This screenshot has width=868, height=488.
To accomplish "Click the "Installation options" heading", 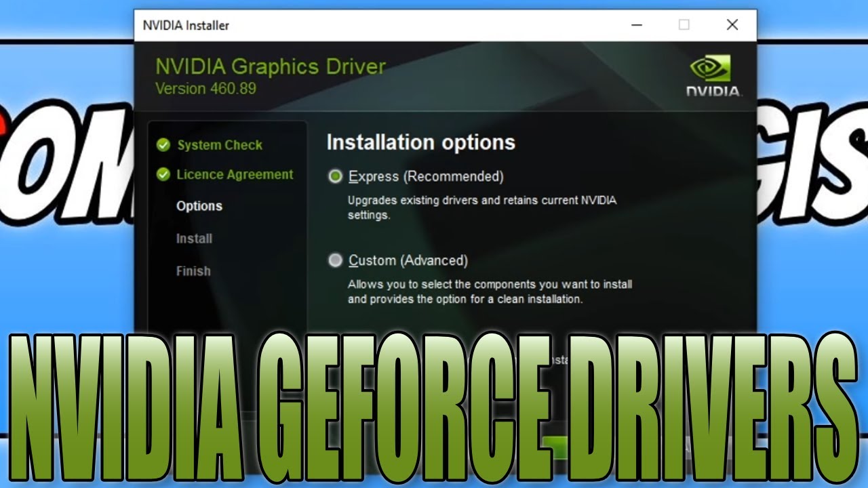I will 421,142.
